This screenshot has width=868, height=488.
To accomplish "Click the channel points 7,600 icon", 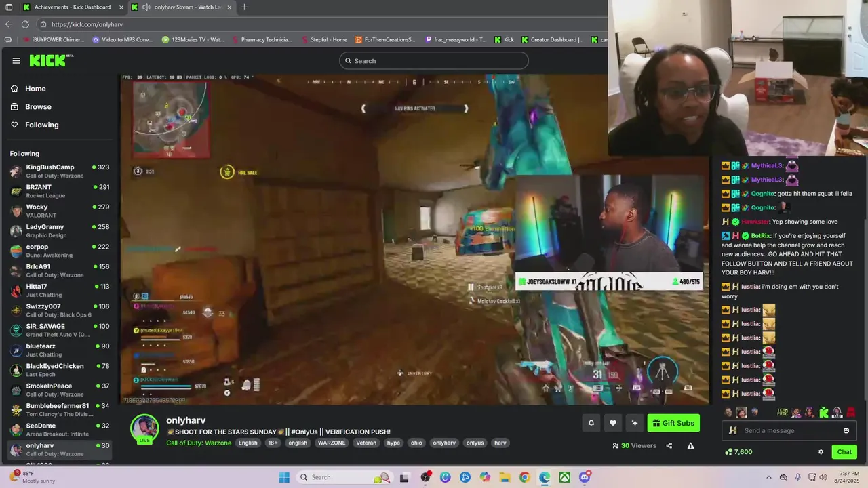I will click(729, 452).
